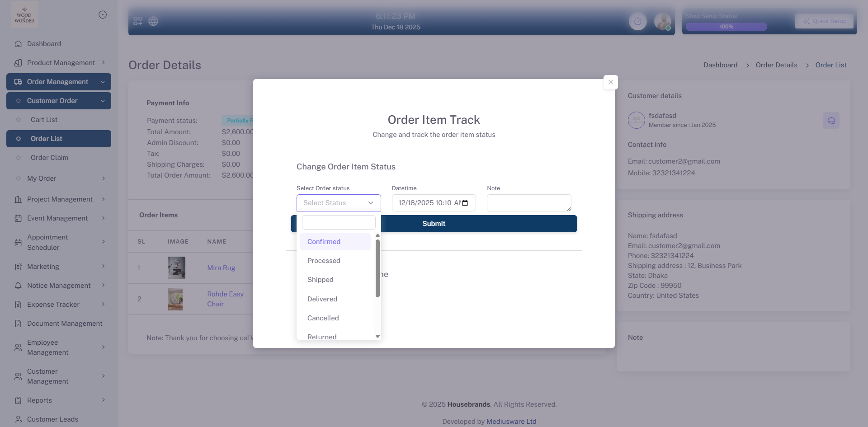Screen dimensions: 868x427
Task: Click the calendar picker icon in Datetime field
Action: [465, 203]
